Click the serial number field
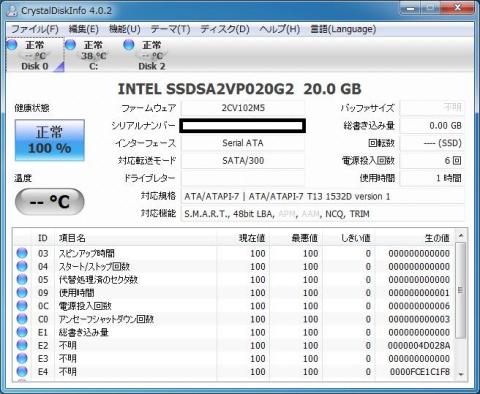480x394 pixels. click(x=243, y=126)
